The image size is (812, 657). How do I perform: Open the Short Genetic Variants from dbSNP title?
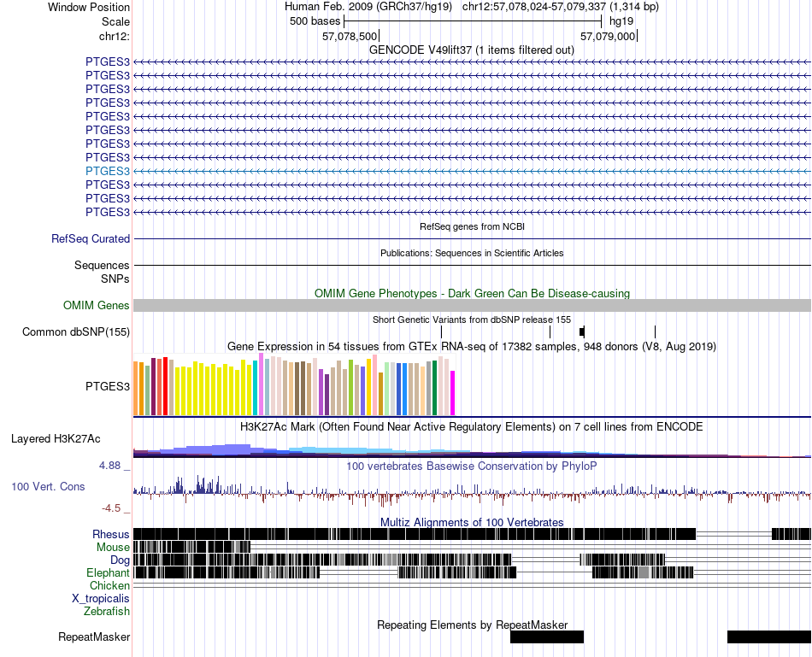472,320
